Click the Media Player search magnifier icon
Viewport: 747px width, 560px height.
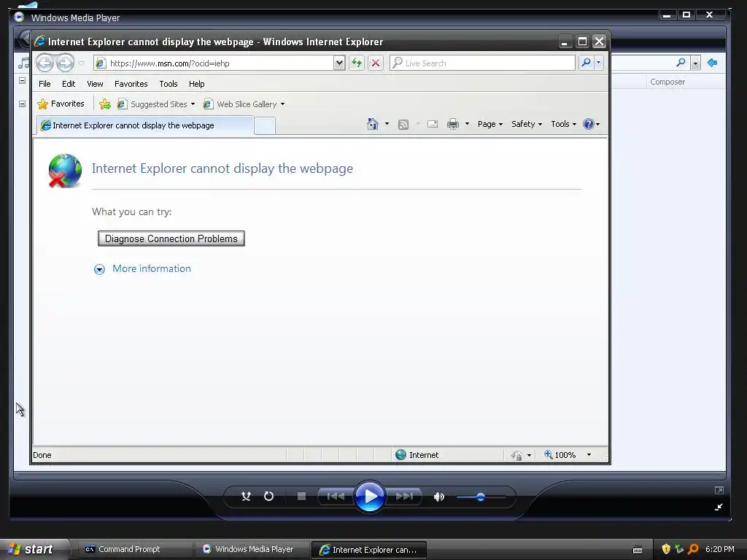click(x=681, y=63)
